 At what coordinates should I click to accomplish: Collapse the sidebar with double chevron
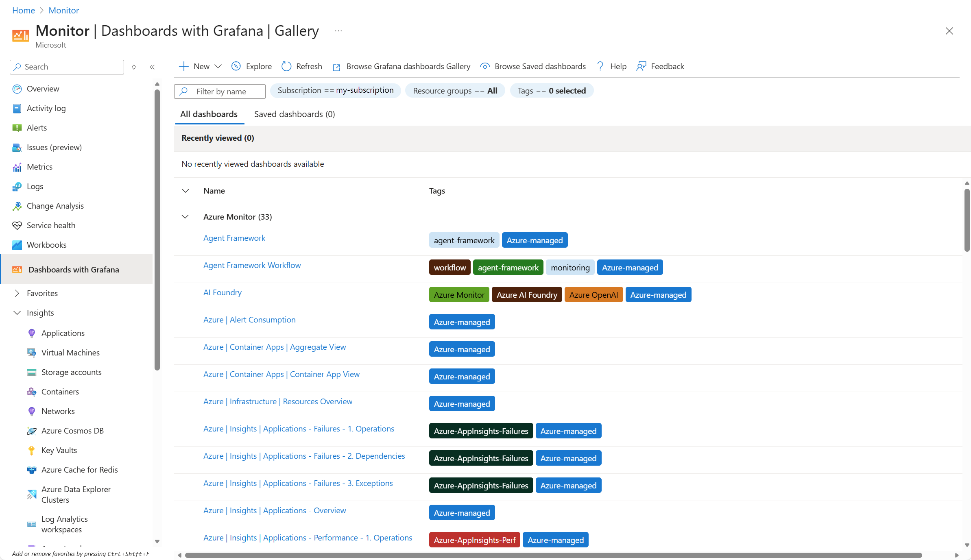point(152,67)
